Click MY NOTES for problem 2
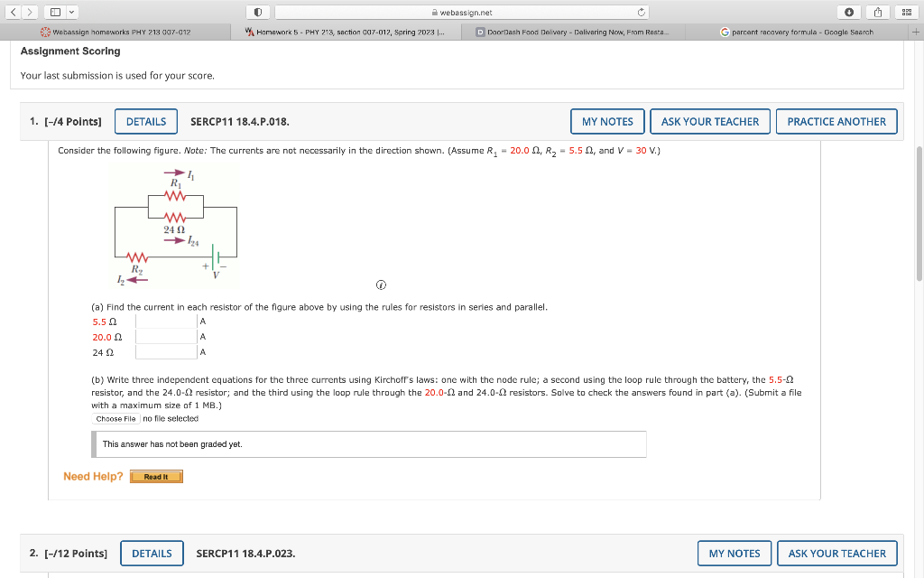This screenshot has height=578, width=924. [734, 553]
